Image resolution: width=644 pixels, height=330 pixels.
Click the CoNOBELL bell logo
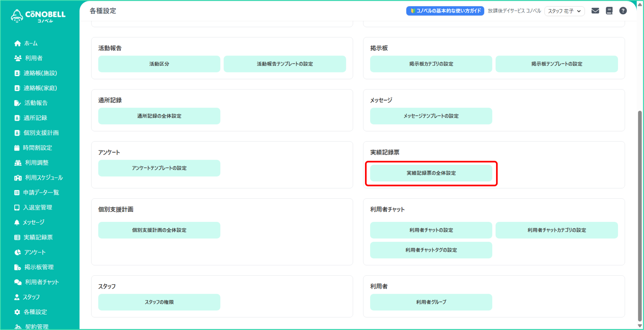click(17, 16)
